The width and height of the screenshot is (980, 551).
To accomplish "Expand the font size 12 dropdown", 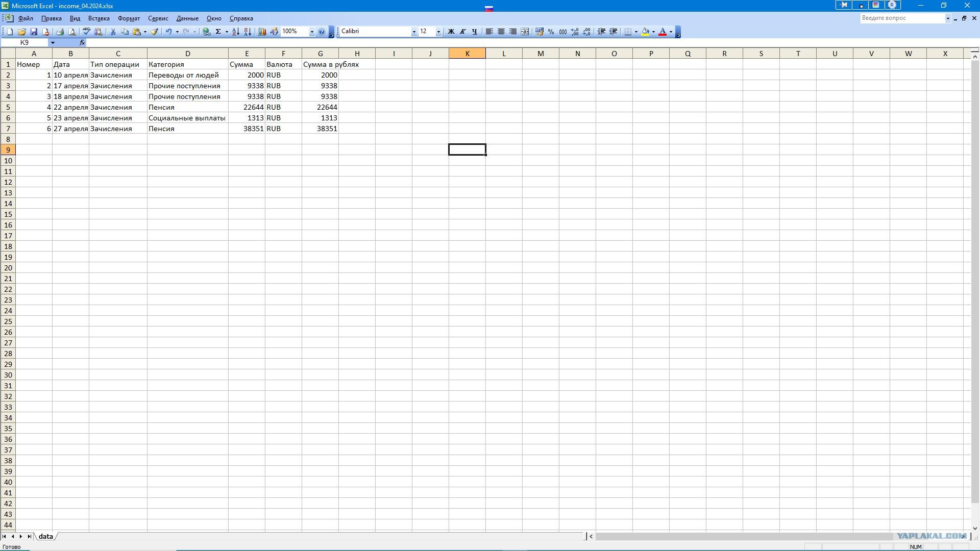I will point(438,32).
